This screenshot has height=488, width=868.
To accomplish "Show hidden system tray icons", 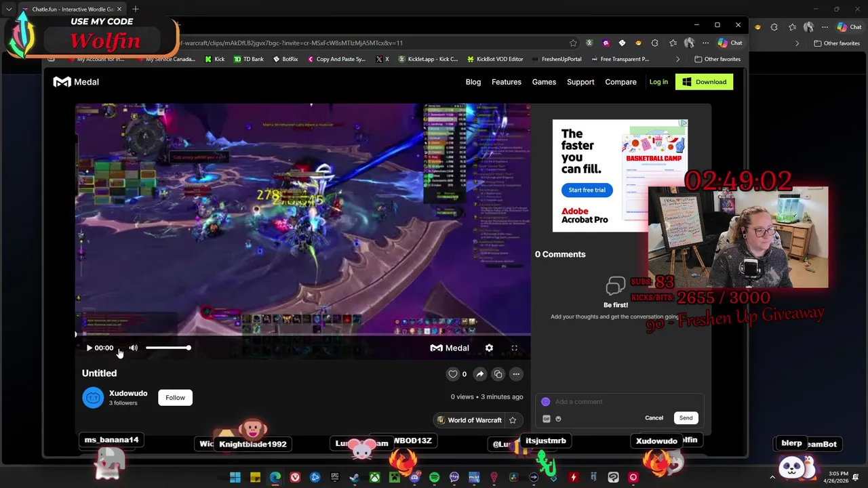I will (772, 477).
